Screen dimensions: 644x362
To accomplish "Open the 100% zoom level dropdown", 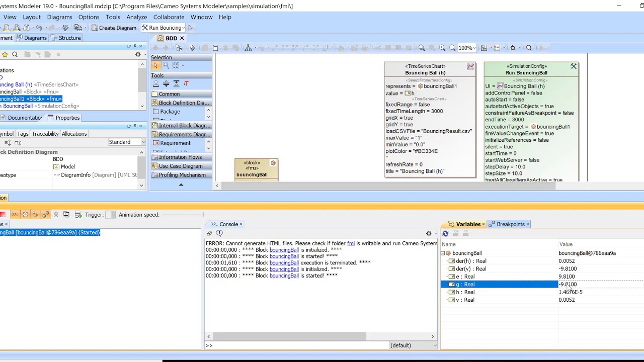I will [474, 48].
